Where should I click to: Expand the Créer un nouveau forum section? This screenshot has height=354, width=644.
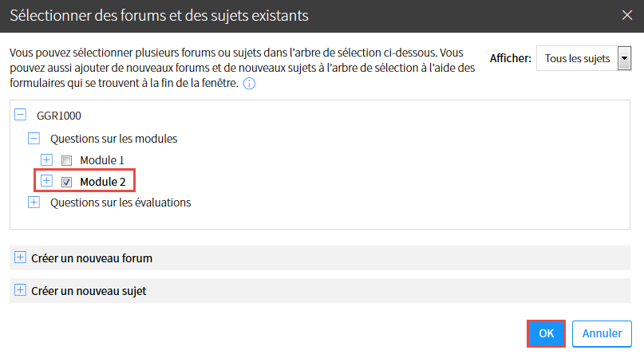point(20,258)
